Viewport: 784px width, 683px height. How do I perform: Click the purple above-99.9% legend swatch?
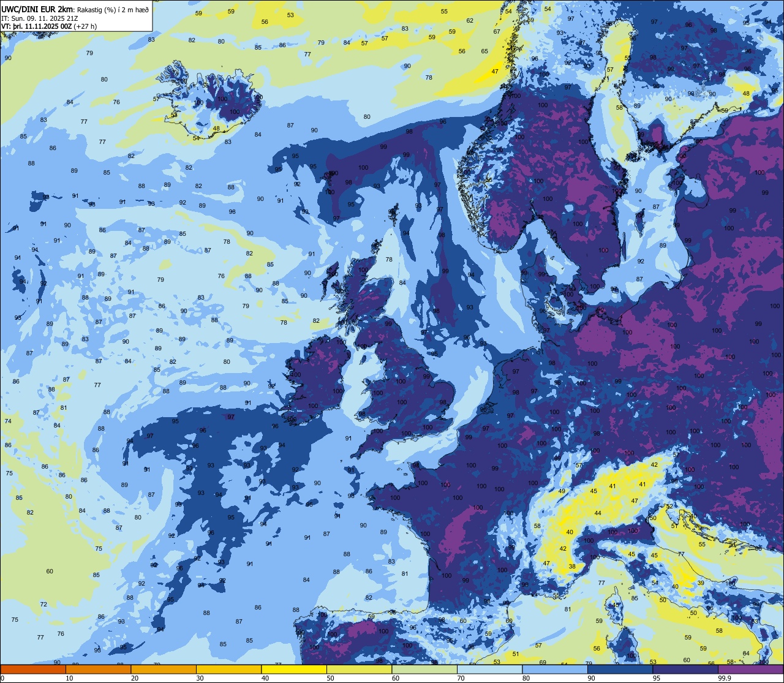pos(750,669)
